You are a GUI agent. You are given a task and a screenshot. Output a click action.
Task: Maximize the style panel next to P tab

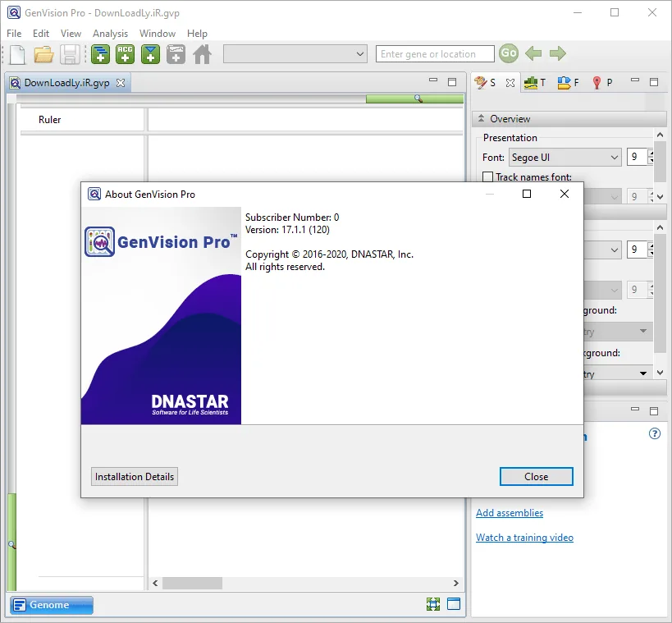(x=654, y=82)
